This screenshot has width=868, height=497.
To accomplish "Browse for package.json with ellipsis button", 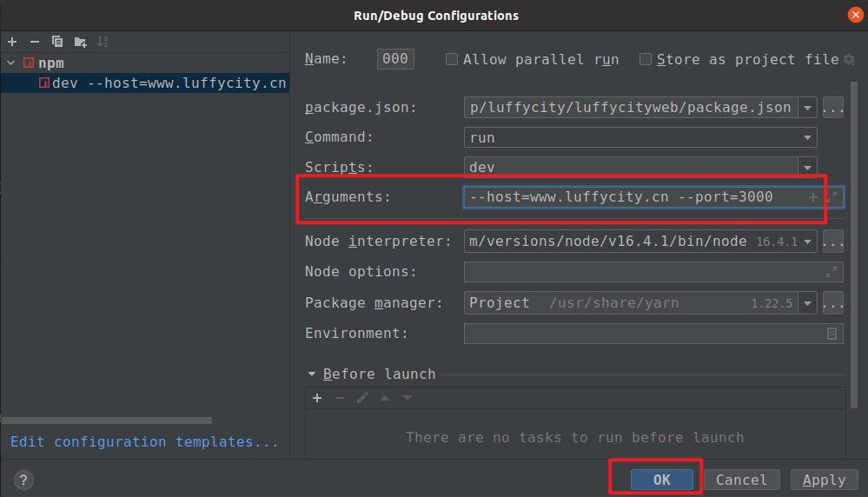I will (833, 108).
